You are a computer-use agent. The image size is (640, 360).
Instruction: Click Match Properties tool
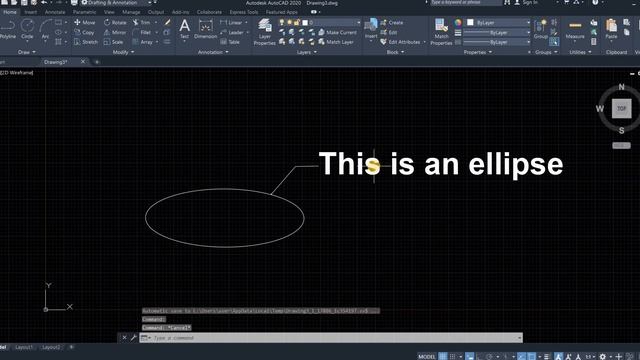441,32
